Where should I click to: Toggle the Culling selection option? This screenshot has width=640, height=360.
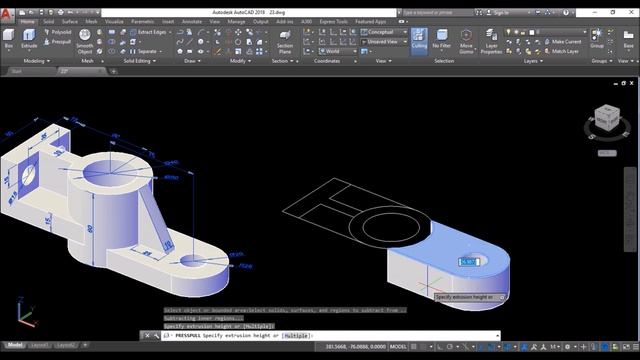coord(419,41)
